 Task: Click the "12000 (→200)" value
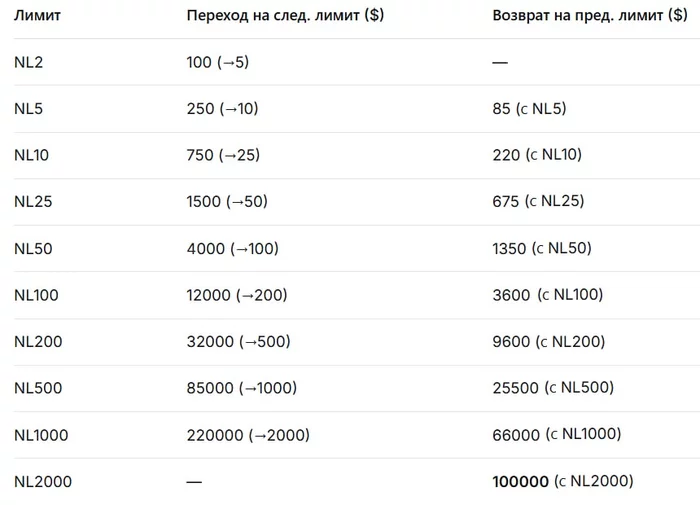(x=237, y=295)
